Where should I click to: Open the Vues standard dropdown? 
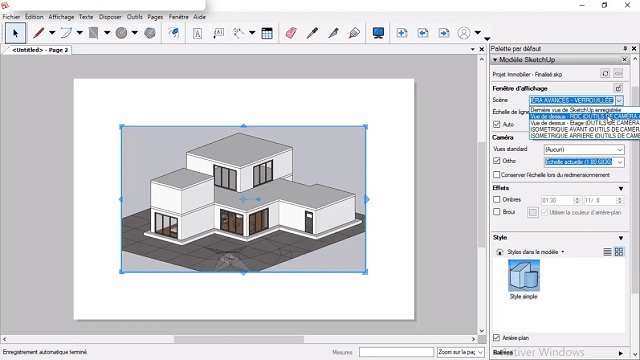click(x=584, y=149)
